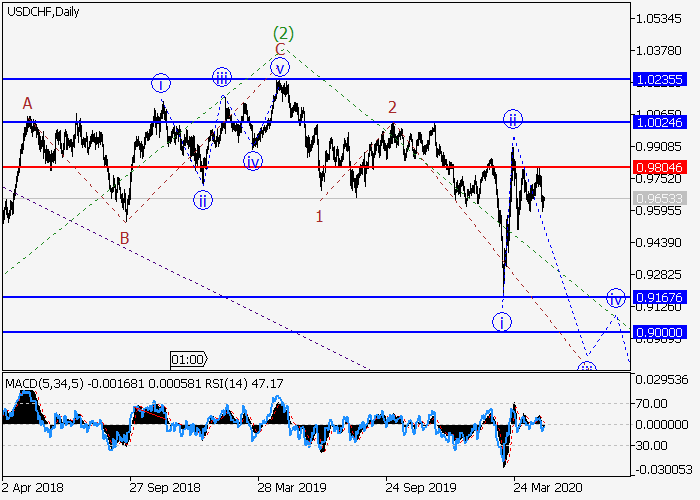Image resolution: width=700 pixels, height=500 pixels.
Task: Click the USDCHF,Daily chart title
Action: (x=42, y=12)
